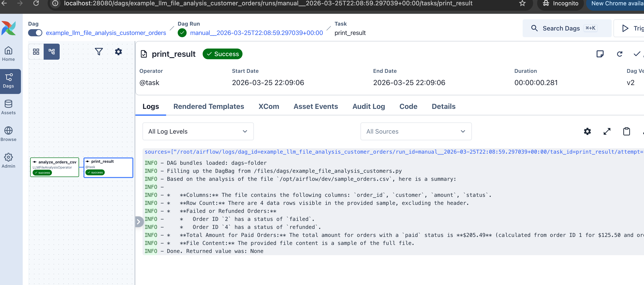Open the graph view filter options
Viewport: 644px width, 285px height.
tap(99, 51)
